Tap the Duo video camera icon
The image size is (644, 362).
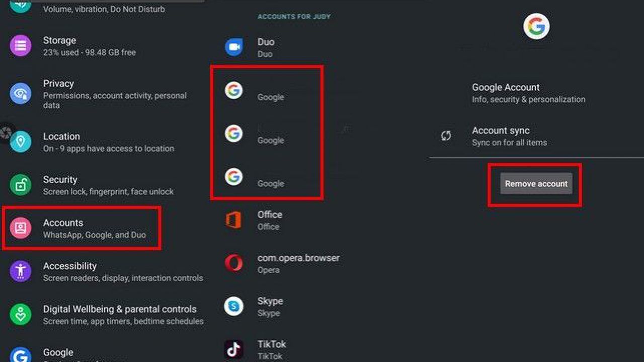pyautogui.click(x=233, y=47)
